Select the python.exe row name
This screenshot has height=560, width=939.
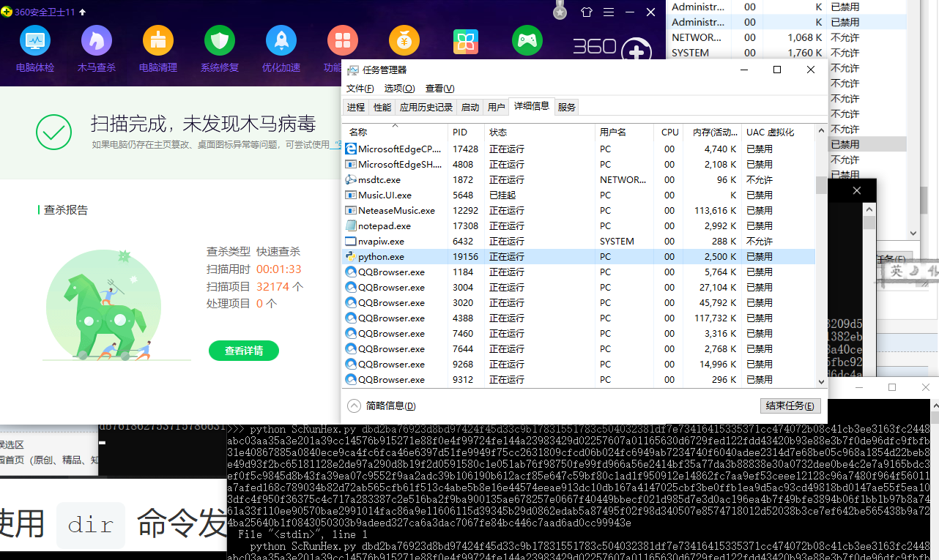pyautogui.click(x=381, y=257)
